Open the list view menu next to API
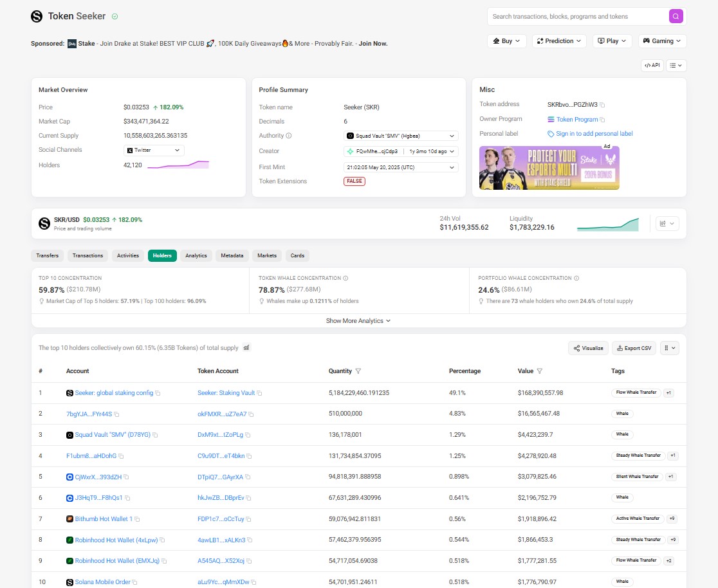 (676, 66)
